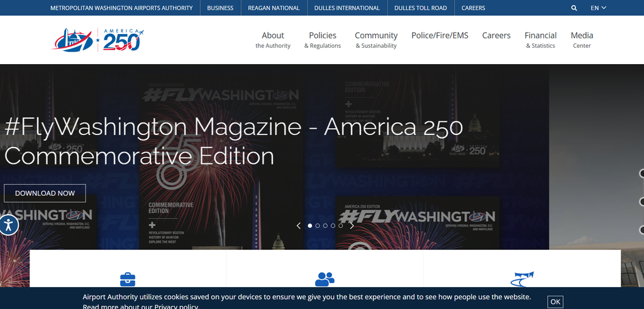
Task: Click the search magnifier icon
Action: coord(574,8)
